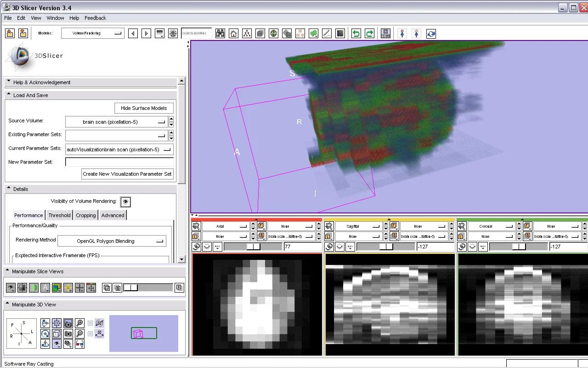
Task: Enable the spin 3D view checkbox
Action: 90,323
